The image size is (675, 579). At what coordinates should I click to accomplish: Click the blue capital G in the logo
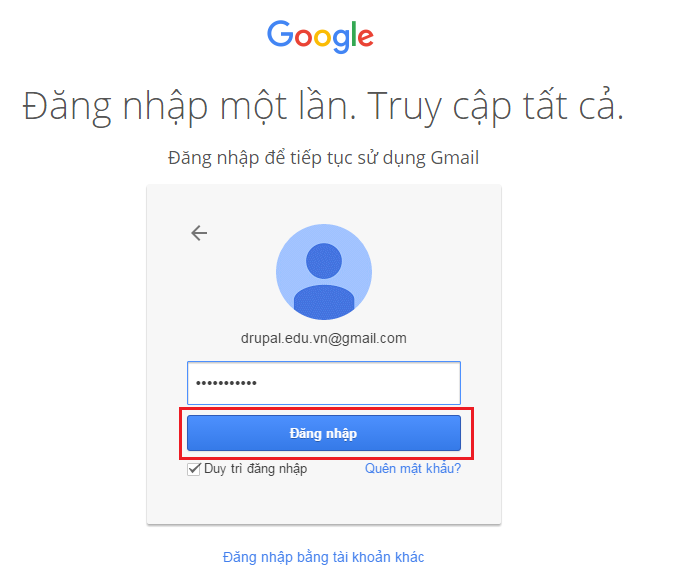280,34
